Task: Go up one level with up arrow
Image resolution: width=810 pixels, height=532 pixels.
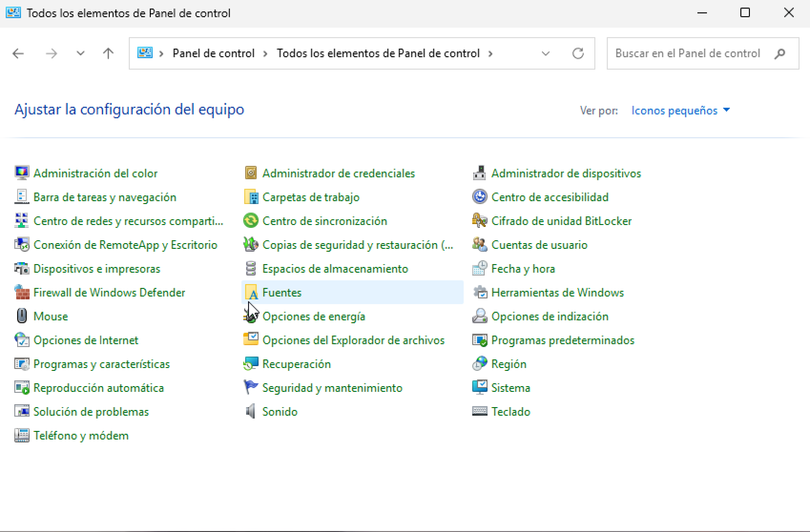Action: [108, 53]
